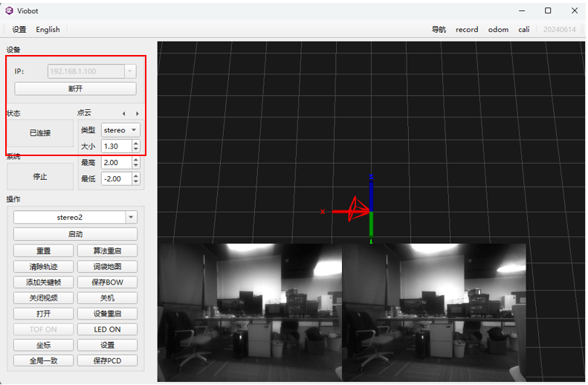Decrease the 大小 point size value
Viewport: 588px width, 385px height.
click(136, 149)
